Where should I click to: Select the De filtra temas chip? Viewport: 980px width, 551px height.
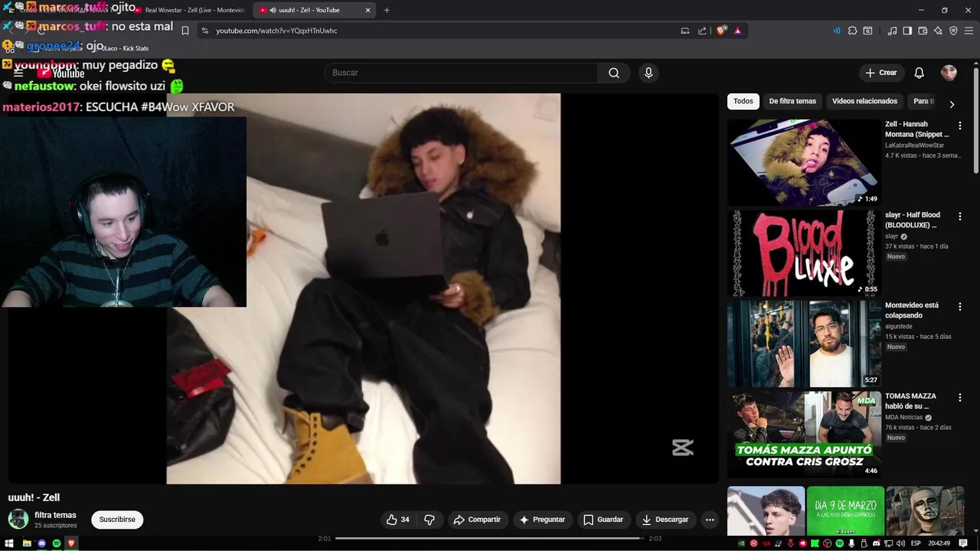pyautogui.click(x=792, y=101)
